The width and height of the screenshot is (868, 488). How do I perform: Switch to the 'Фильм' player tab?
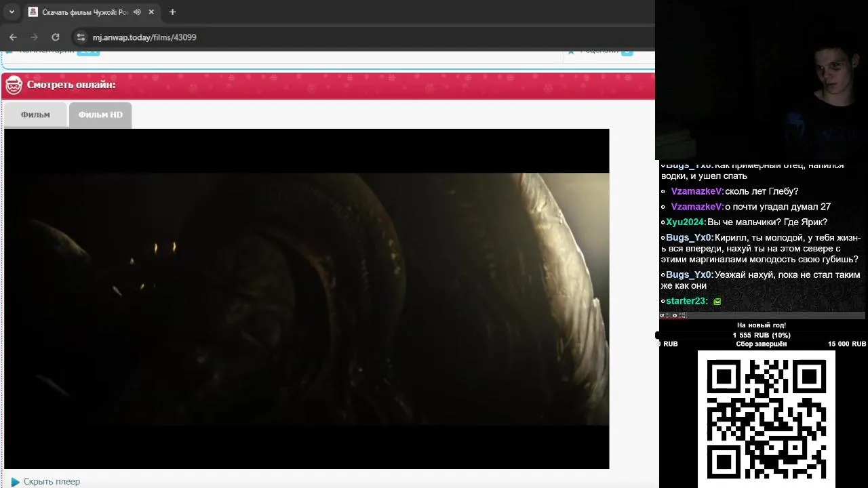coord(35,115)
